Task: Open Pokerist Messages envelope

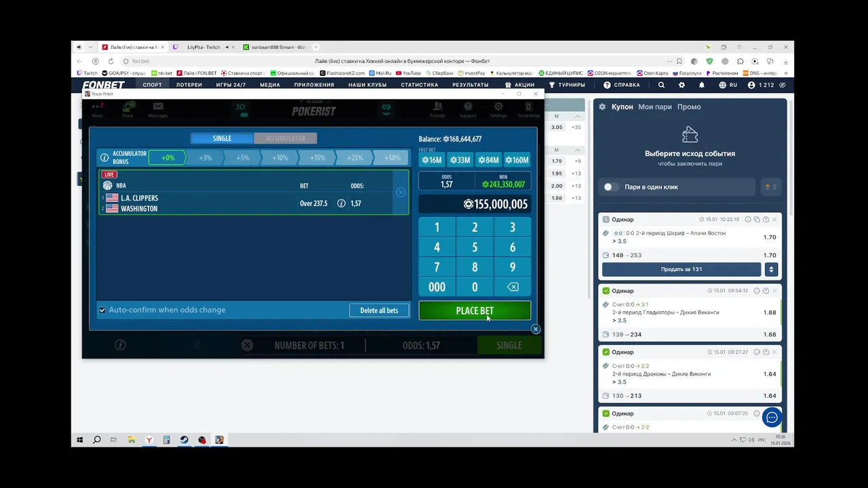Action: coord(158,107)
